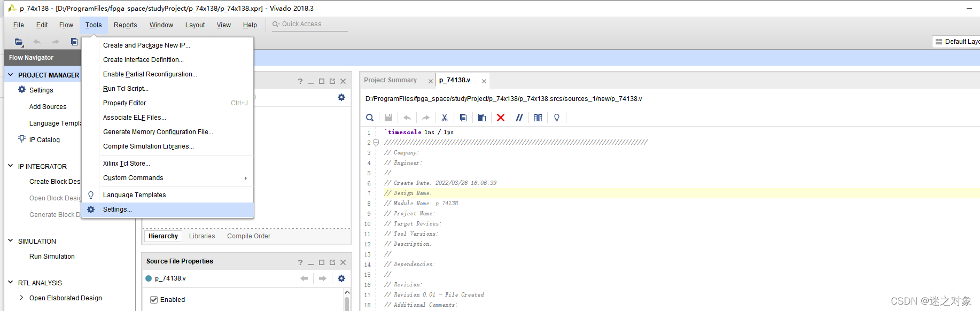980x311 pixels.
Task: Click the Properties panel scroll up arrow
Action: click(x=347, y=292)
